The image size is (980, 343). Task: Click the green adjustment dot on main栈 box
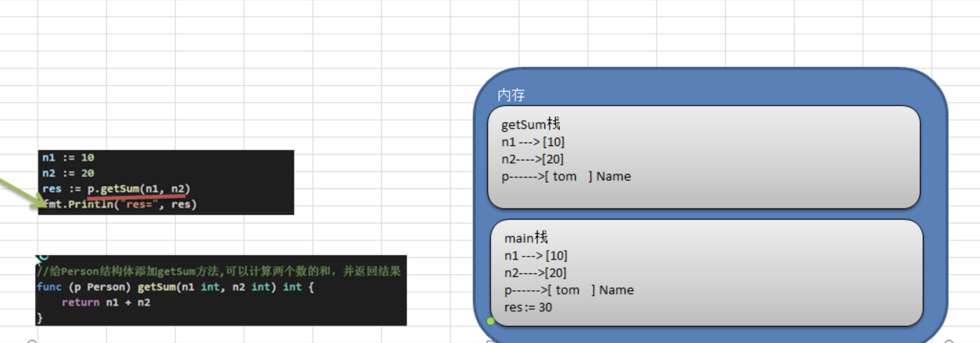pos(490,321)
